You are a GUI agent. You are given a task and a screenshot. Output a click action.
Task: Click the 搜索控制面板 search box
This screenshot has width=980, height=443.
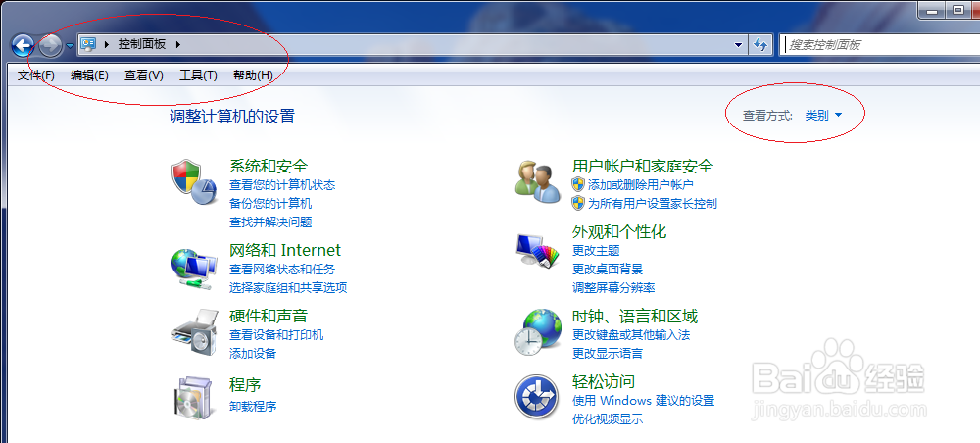point(880,45)
